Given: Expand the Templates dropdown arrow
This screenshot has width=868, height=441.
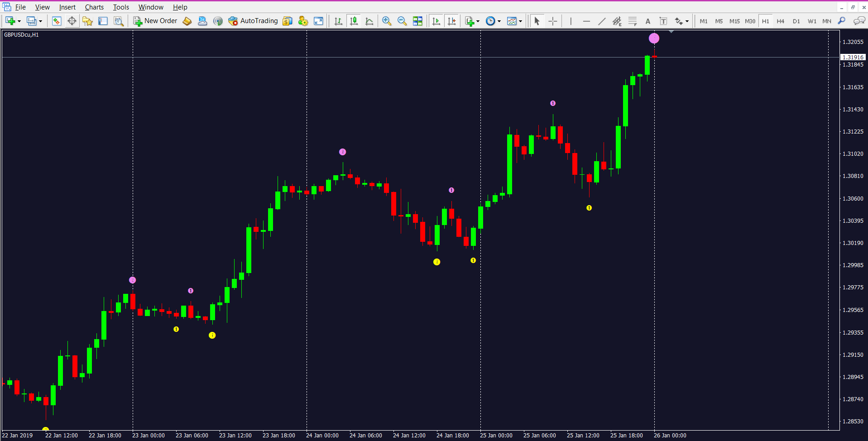Looking at the screenshot, I should [520, 21].
